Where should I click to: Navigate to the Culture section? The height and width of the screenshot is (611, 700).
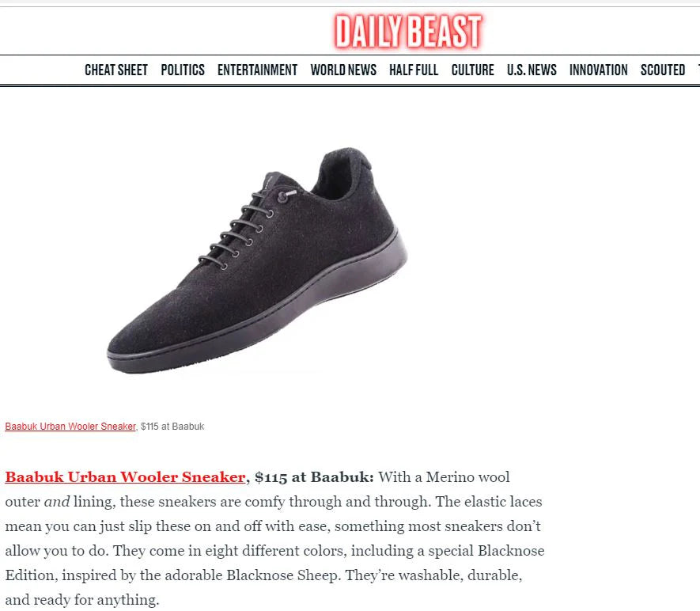(x=472, y=70)
